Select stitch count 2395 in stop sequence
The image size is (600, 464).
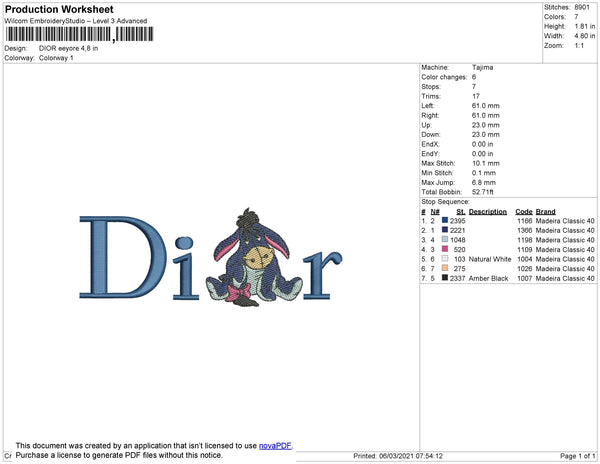tap(457, 221)
